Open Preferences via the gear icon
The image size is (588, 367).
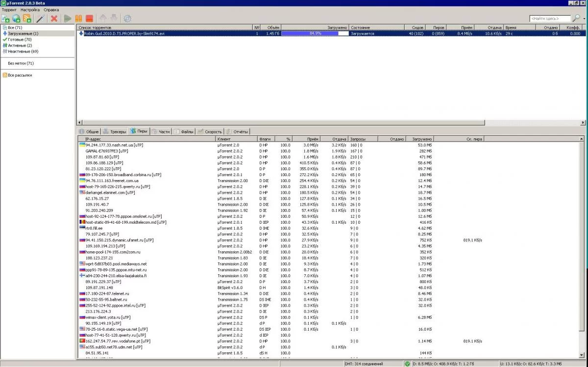coord(127,19)
